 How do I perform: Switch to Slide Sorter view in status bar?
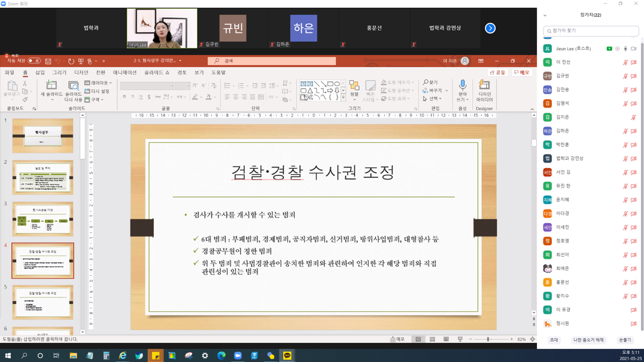coord(432,339)
